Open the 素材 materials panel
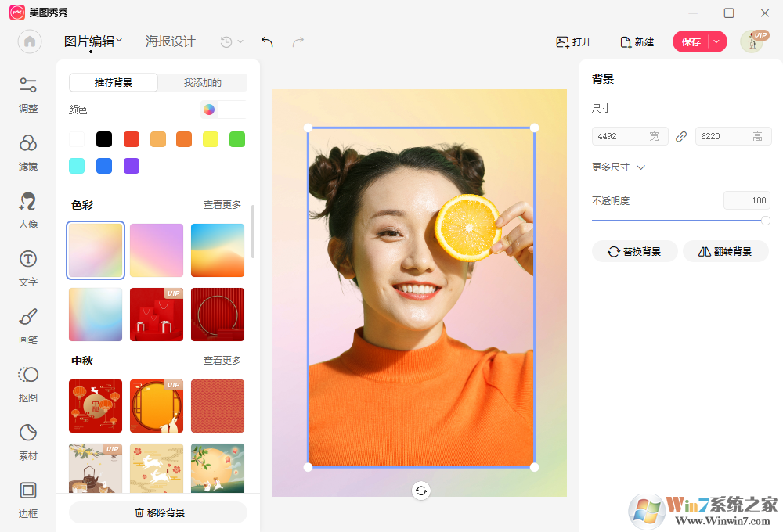The height and width of the screenshot is (532, 783). pyautogui.click(x=28, y=442)
